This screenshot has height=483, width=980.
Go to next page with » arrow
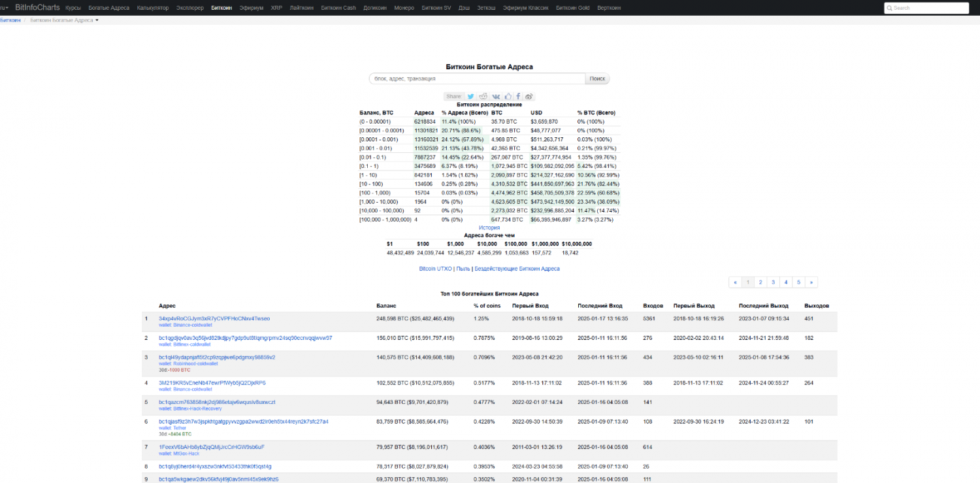click(x=811, y=282)
